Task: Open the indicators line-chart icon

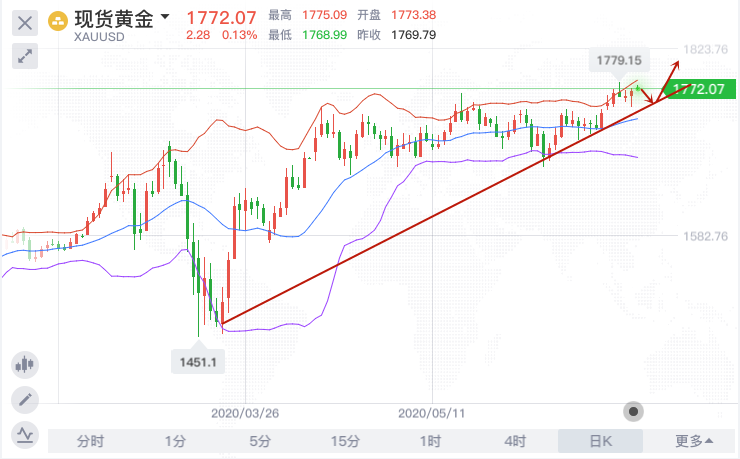Action: [25, 434]
